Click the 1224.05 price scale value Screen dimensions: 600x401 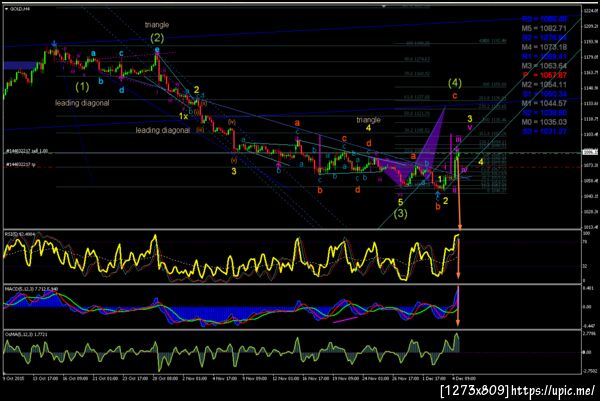pyautogui.click(x=590, y=11)
